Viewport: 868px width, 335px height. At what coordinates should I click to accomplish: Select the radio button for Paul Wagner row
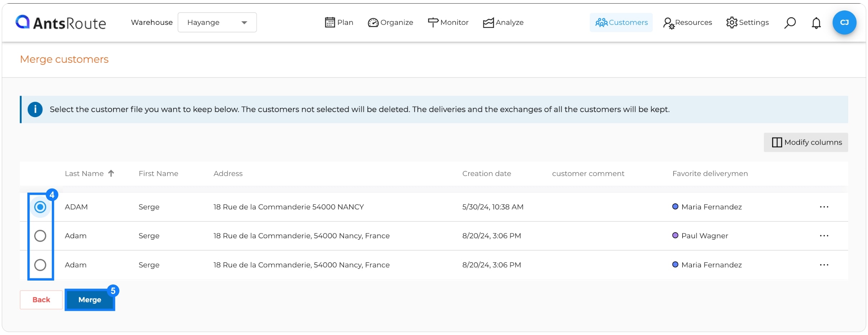(40, 236)
